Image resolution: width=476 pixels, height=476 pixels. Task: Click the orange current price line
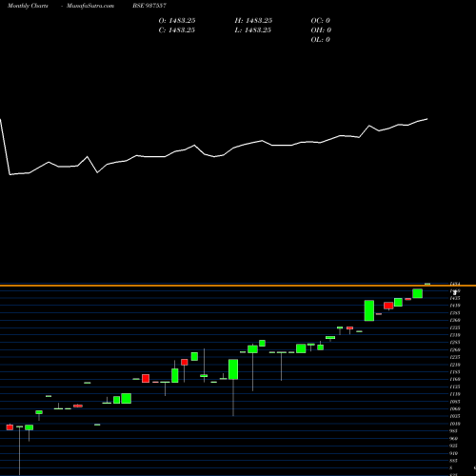(x=238, y=286)
